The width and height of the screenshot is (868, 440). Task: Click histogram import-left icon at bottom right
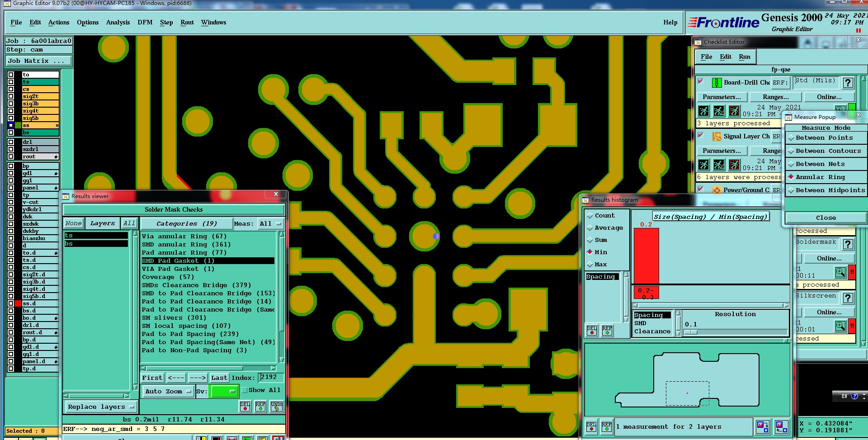[781, 426]
